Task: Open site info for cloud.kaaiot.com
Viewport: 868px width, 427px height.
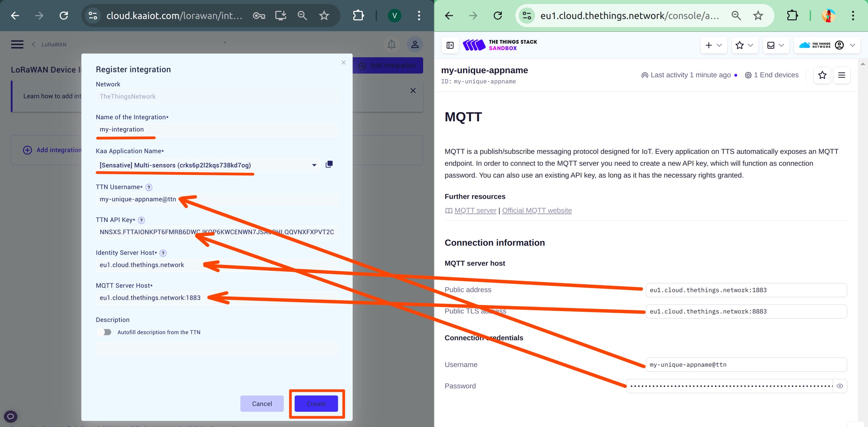Action: [93, 16]
